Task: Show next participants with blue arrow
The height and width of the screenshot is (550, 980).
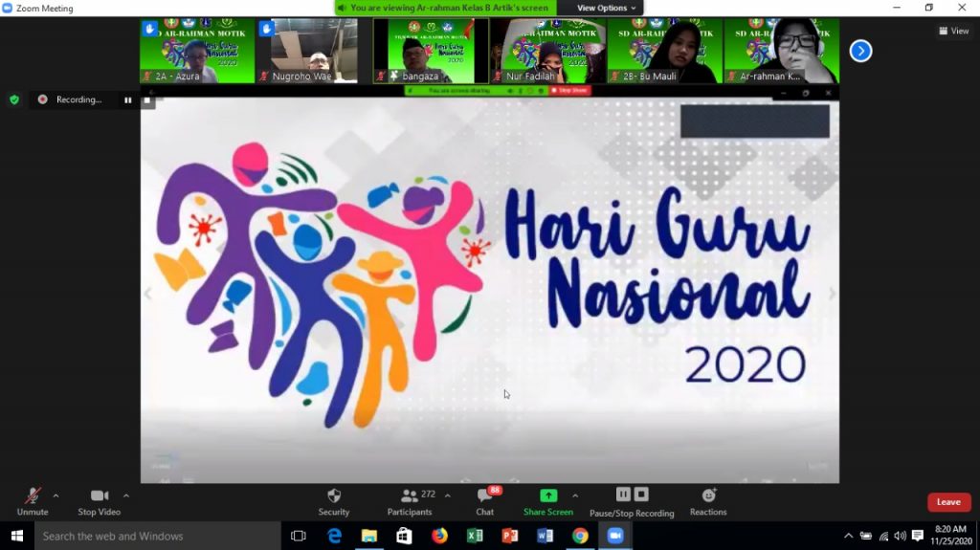Action: (860, 51)
